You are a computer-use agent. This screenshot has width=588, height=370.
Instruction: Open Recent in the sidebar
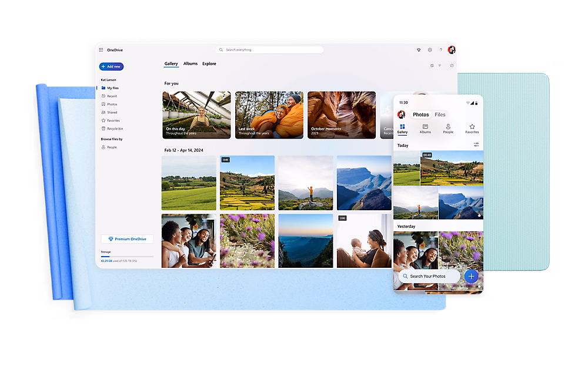(109, 96)
